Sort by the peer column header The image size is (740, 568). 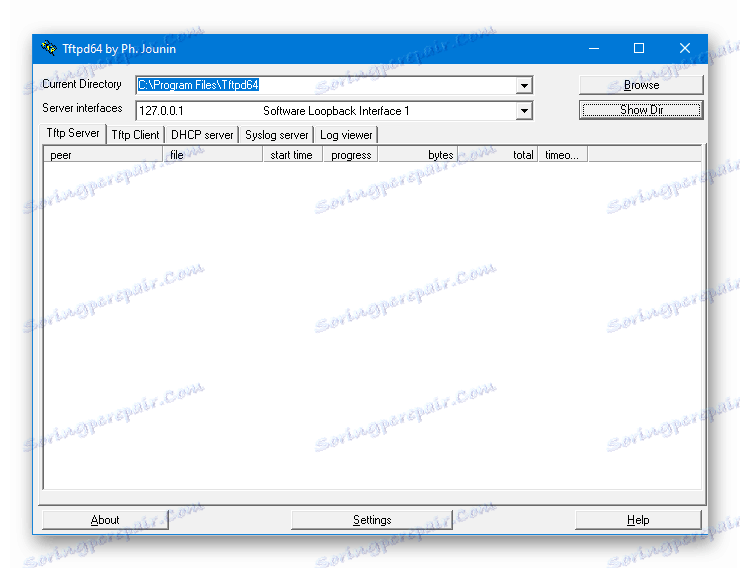tap(103, 155)
